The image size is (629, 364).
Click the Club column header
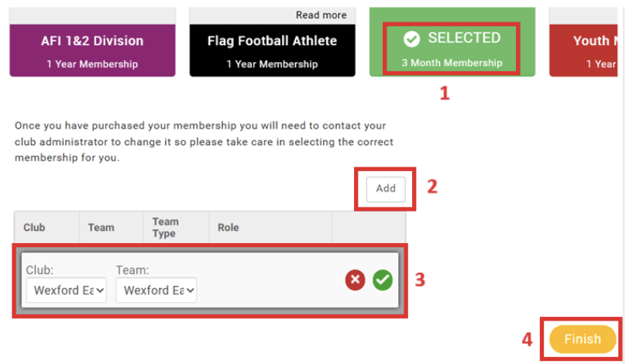[x=34, y=228]
